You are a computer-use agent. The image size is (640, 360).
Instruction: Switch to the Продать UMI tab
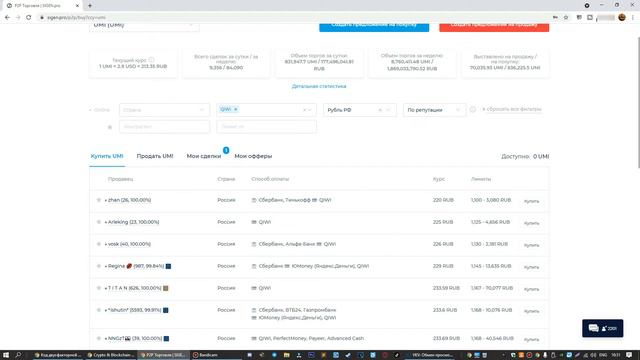coord(155,156)
